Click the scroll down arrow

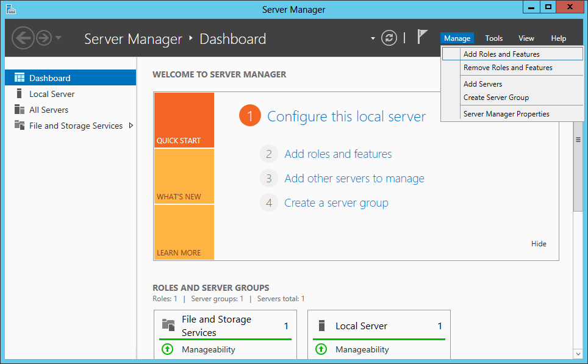pyautogui.click(x=578, y=354)
